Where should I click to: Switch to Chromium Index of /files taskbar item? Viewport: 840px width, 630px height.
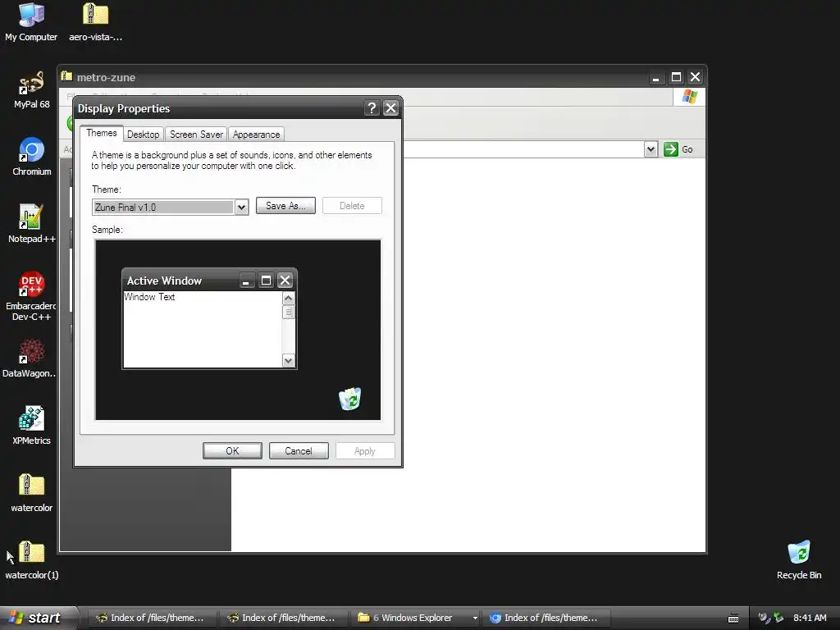click(x=545, y=618)
